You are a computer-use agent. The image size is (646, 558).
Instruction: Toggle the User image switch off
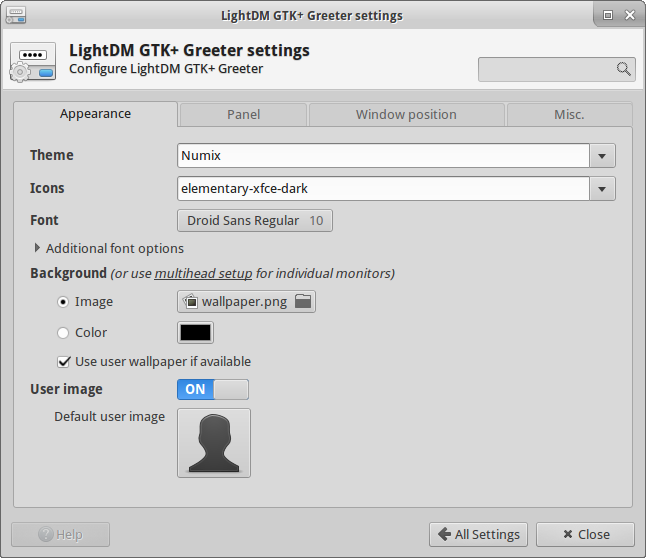coord(213,389)
